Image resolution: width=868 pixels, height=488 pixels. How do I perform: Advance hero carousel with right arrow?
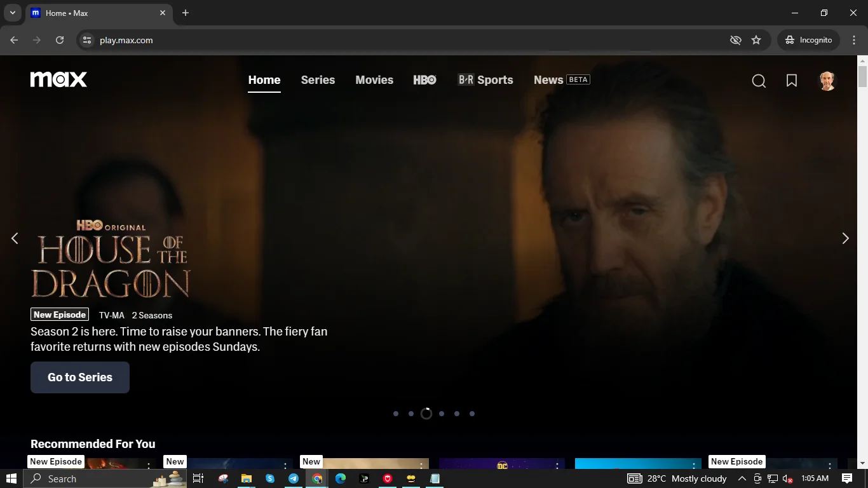pyautogui.click(x=845, y=238)
